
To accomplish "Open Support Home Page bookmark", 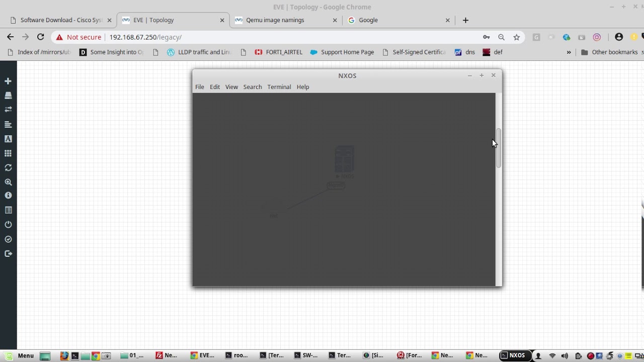I will click(x=342, y=52).
